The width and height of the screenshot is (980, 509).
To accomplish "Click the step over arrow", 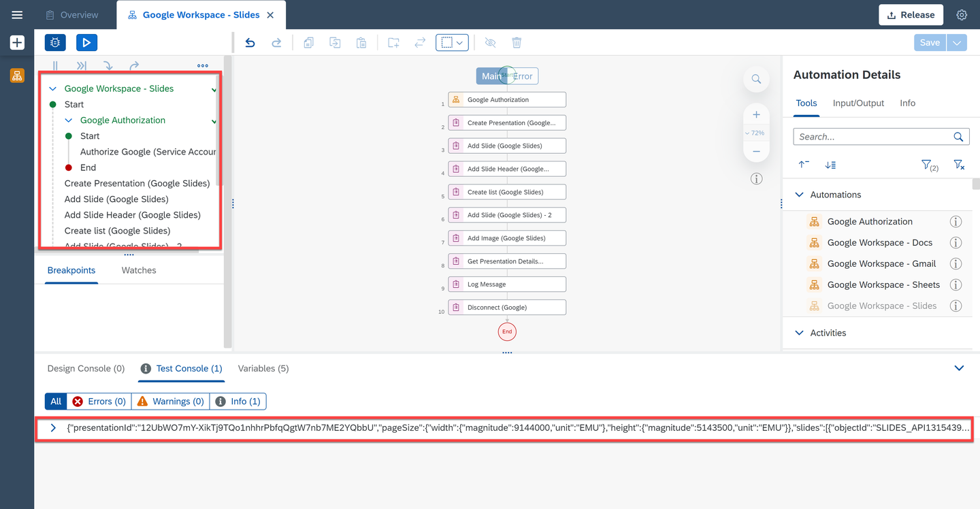I will (134, 66).
